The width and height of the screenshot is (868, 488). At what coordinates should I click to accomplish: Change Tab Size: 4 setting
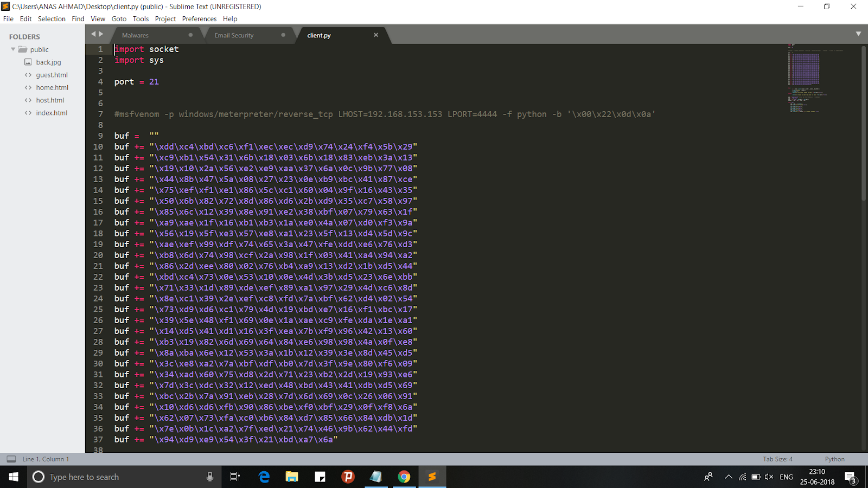pyautogui.click(x=777, y=459)
